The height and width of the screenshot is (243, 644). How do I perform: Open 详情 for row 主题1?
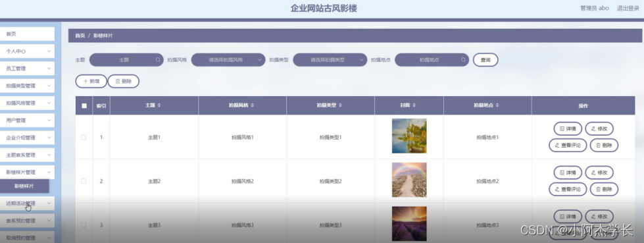(568, 128)
